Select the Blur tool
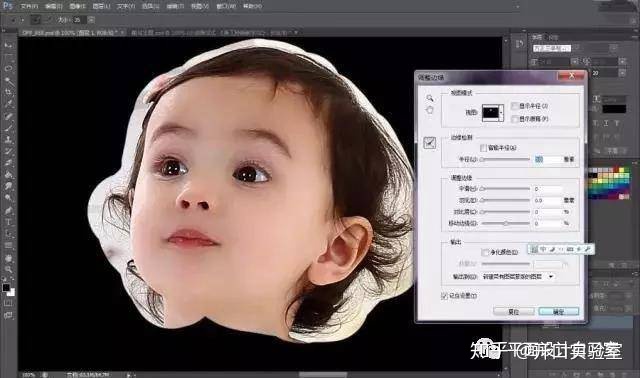Screen dimensions: 640x378 [x=8, y=187]
